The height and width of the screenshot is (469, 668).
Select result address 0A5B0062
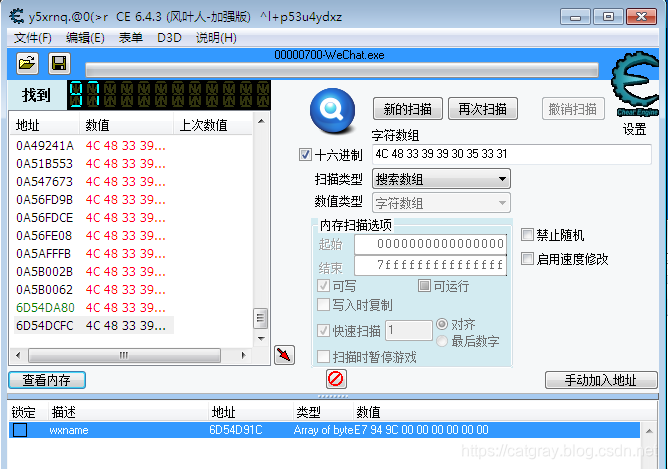pyautogui.click(x=44, y=289)
